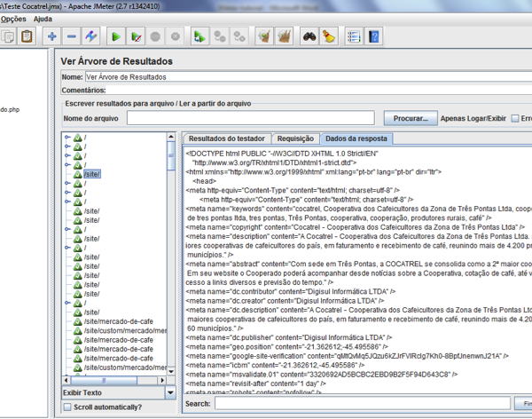Expand the second / sample node
The height and width of the screenshot is (419, 532).
(67, 146)
